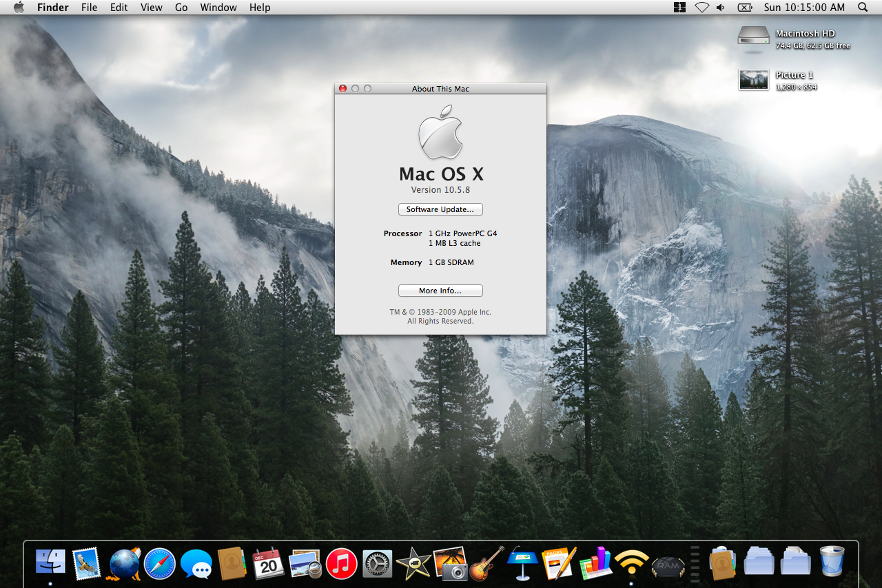Open the Window menu
Screen dimensions: 882x588
click(218, 8)
